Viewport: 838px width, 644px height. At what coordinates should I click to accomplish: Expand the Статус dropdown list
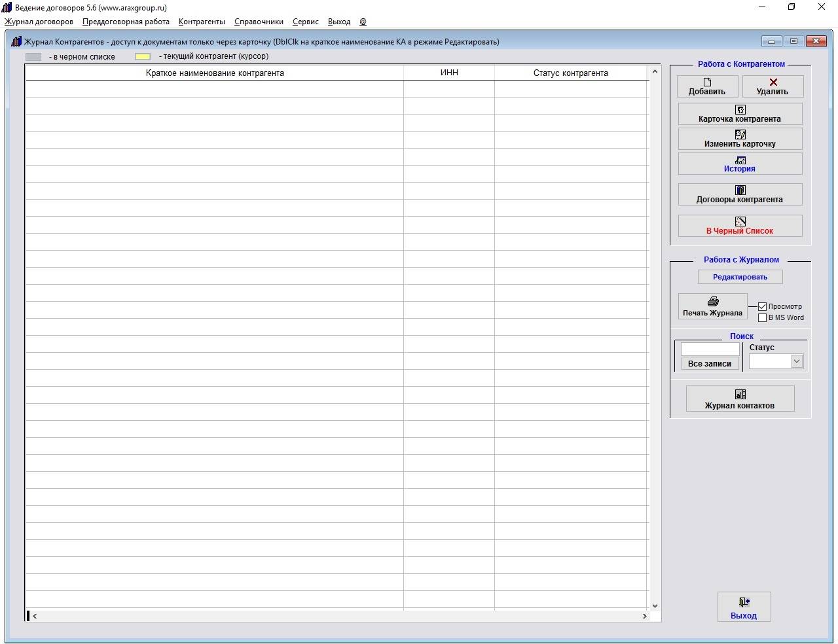(797, 361)
